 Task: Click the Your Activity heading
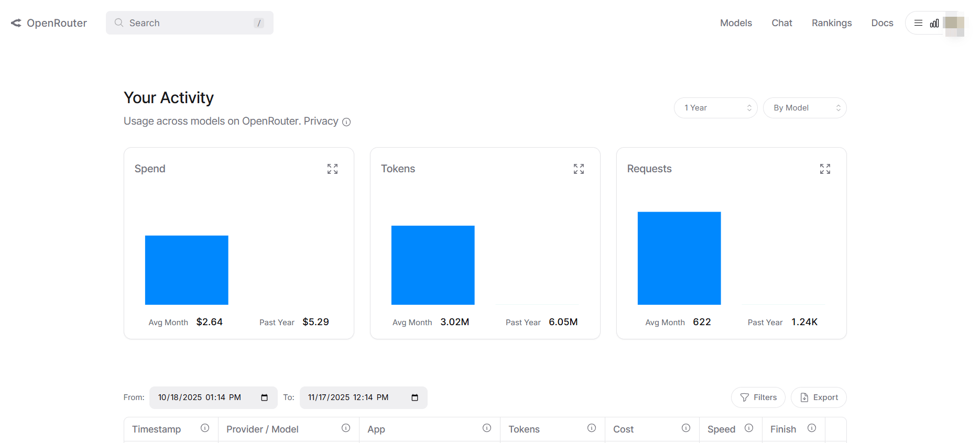[169, 98]
